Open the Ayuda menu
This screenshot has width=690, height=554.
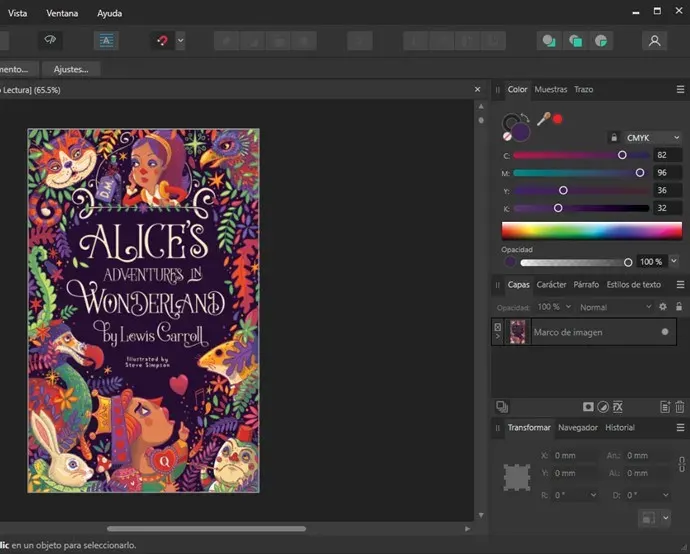110,13
